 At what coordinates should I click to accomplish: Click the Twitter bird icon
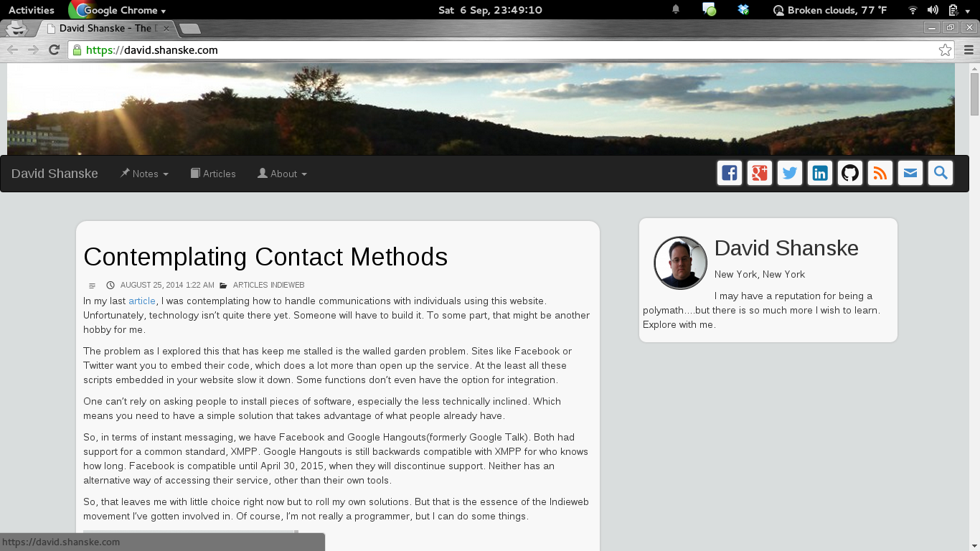tap(790, 174)
